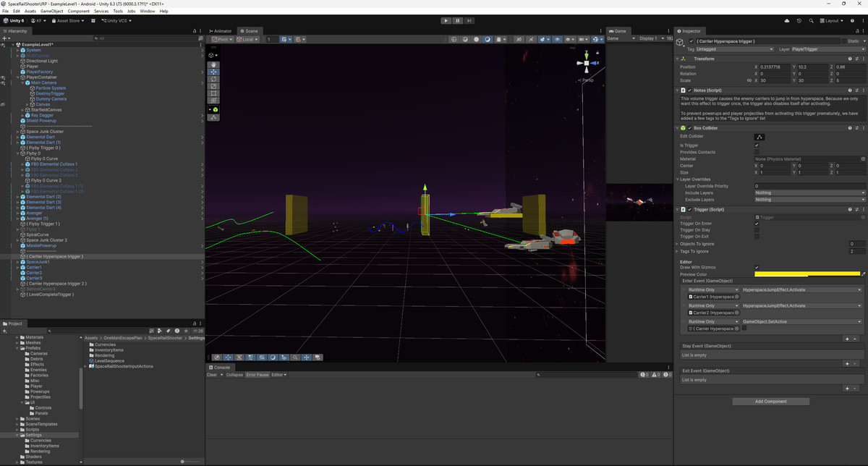Select the Rect tool in Scene toolbar
The width and height of the screenshot is (868, 466).
[x=213, y=94]
